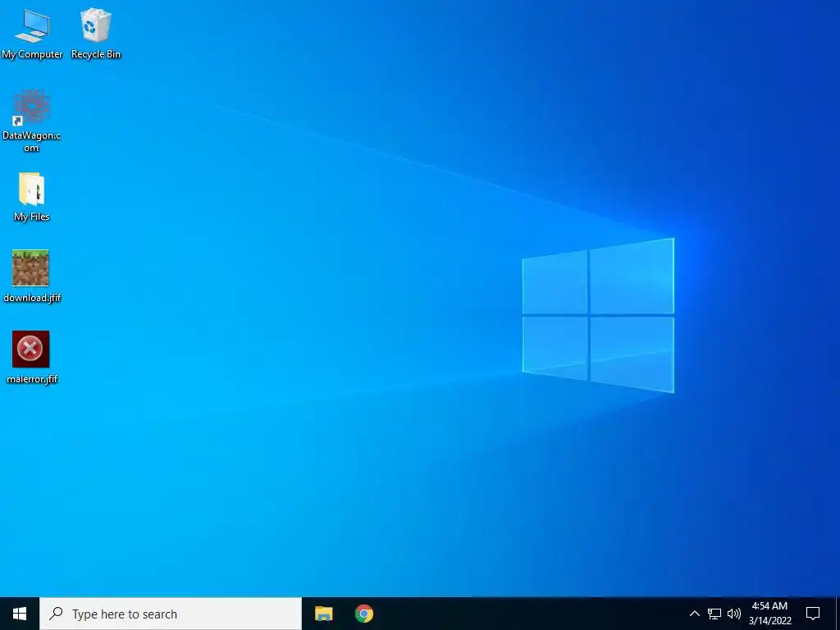Select the Recycle Bin desktop icon
Image resolution: width=840 pixels, height=630 pixels.
click(x=96, y=34)
